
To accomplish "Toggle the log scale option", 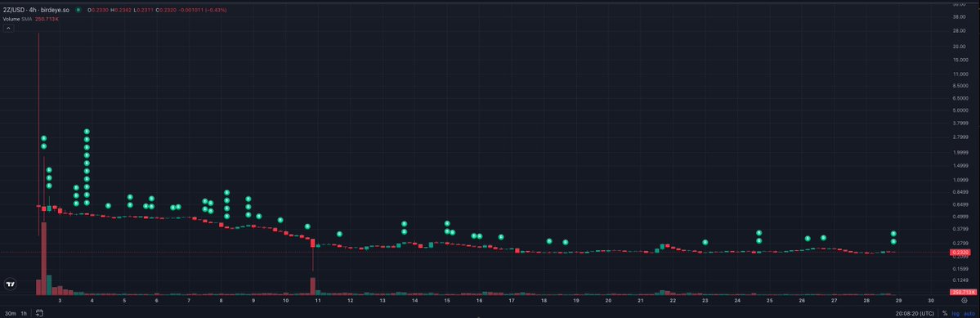I will 955,313.
